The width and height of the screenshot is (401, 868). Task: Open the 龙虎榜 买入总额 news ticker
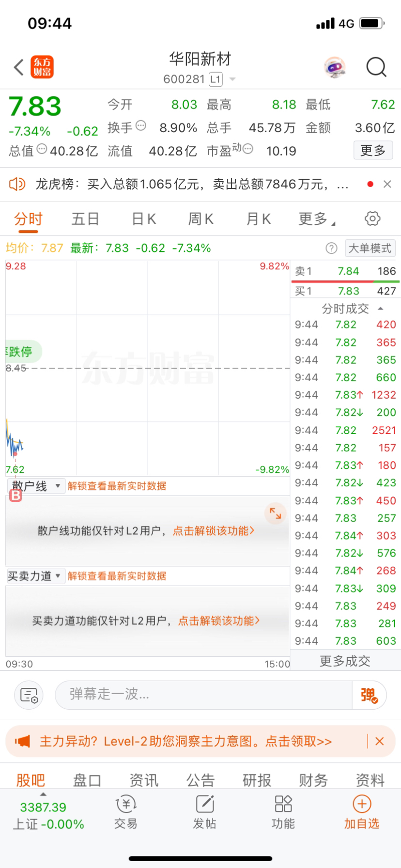click(192, 184)
